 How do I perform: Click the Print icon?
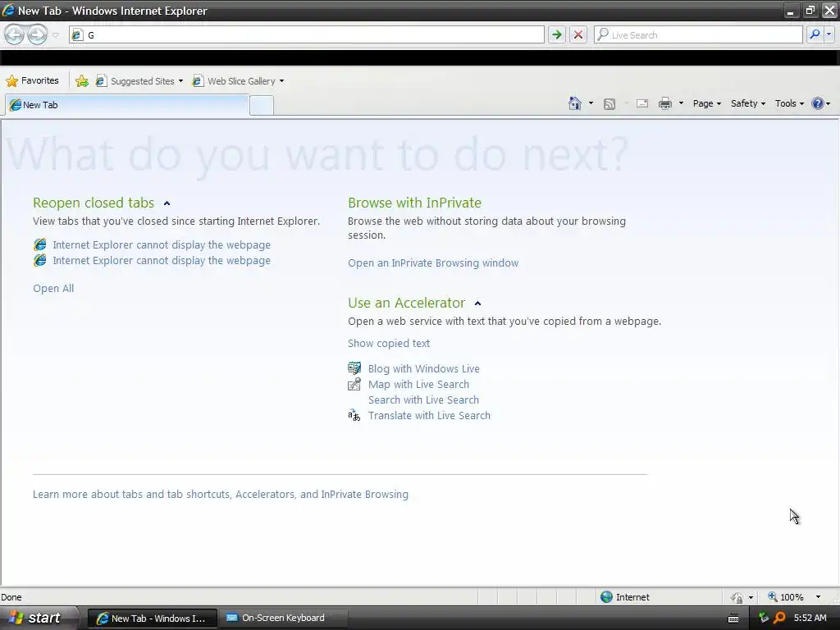pos(664,103)
